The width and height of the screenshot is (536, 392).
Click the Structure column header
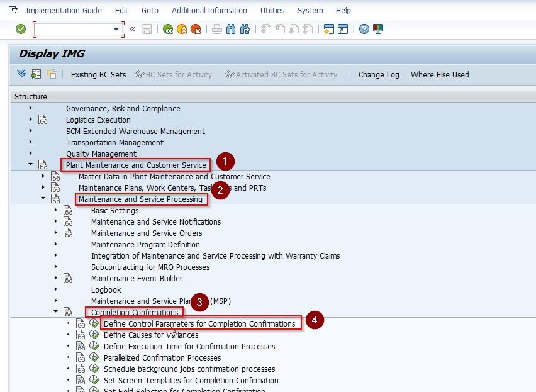point(31,97)
